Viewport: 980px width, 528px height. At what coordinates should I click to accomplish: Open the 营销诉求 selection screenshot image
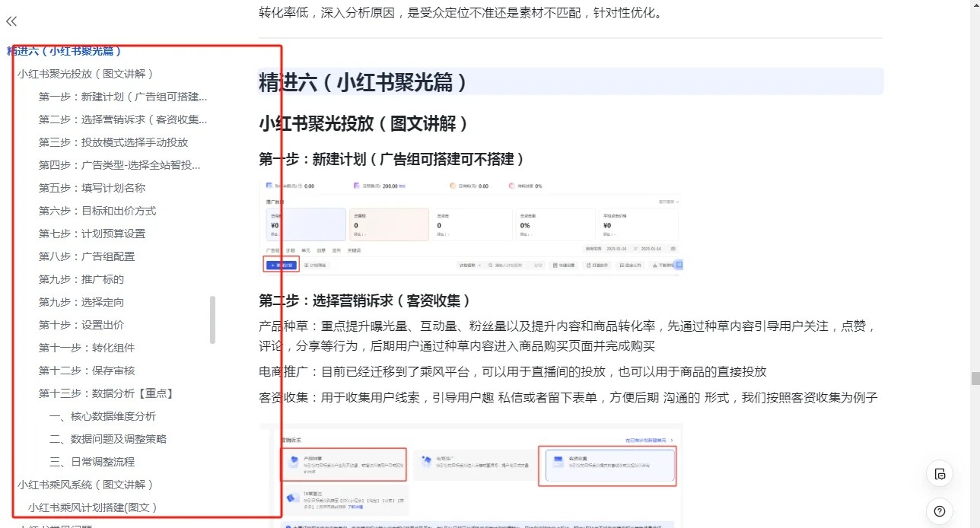click(x=471, y=476)
